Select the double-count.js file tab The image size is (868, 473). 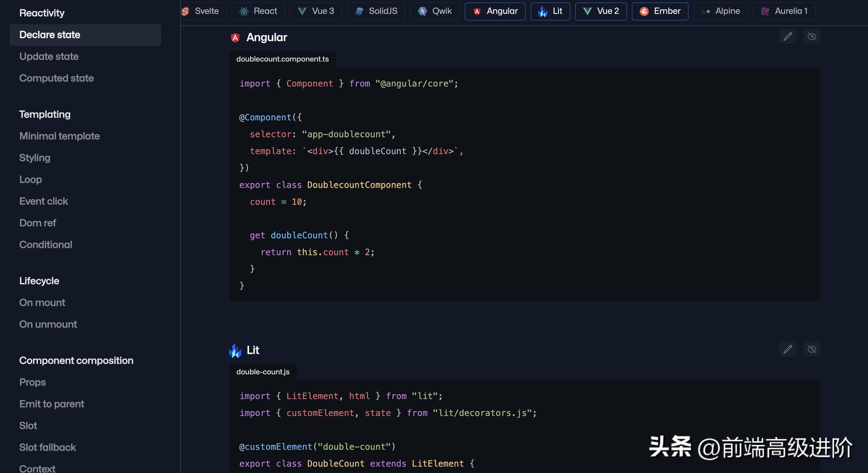[262, 372]
